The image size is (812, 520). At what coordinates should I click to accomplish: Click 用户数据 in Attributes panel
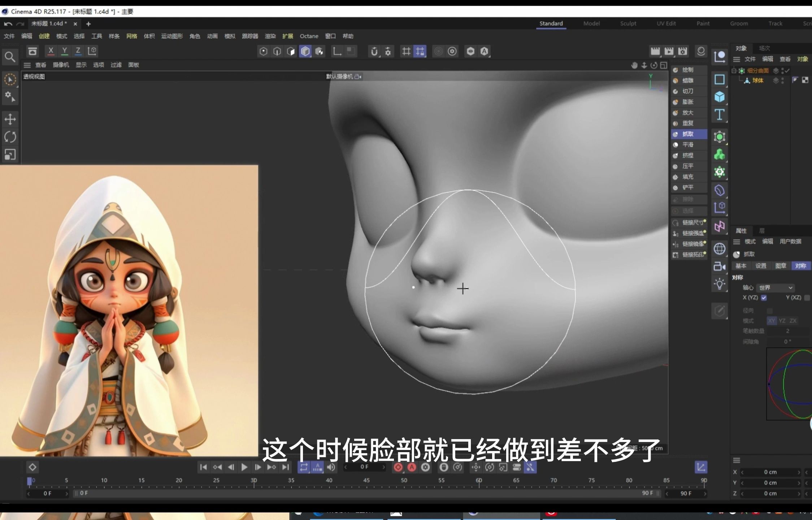click(790, 242)
